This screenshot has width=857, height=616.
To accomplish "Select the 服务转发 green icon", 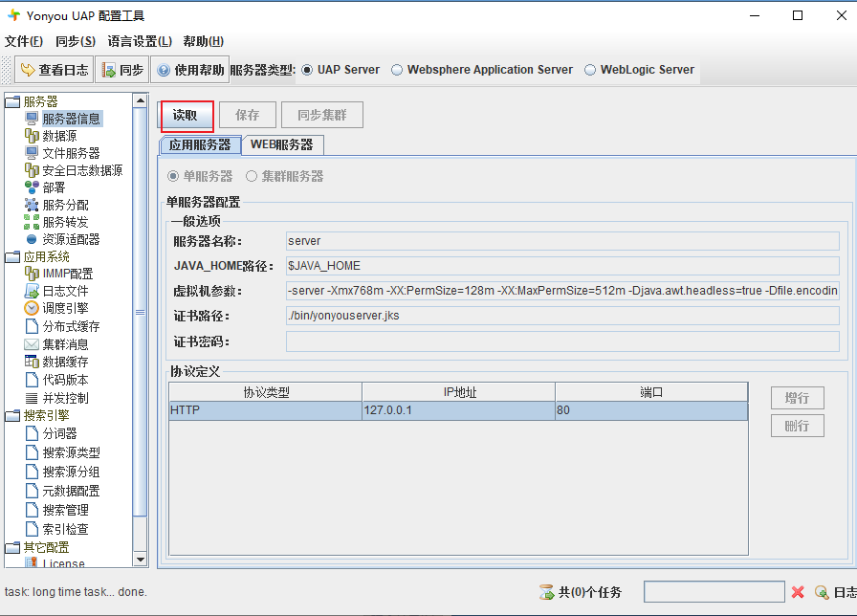I will (32, 222).
